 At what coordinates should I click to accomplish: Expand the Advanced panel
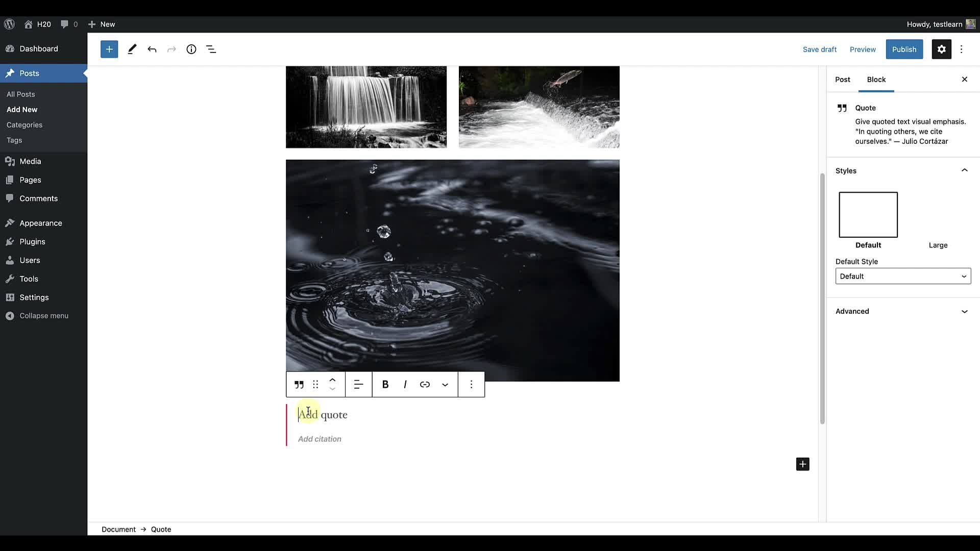(x=902, y=311)
